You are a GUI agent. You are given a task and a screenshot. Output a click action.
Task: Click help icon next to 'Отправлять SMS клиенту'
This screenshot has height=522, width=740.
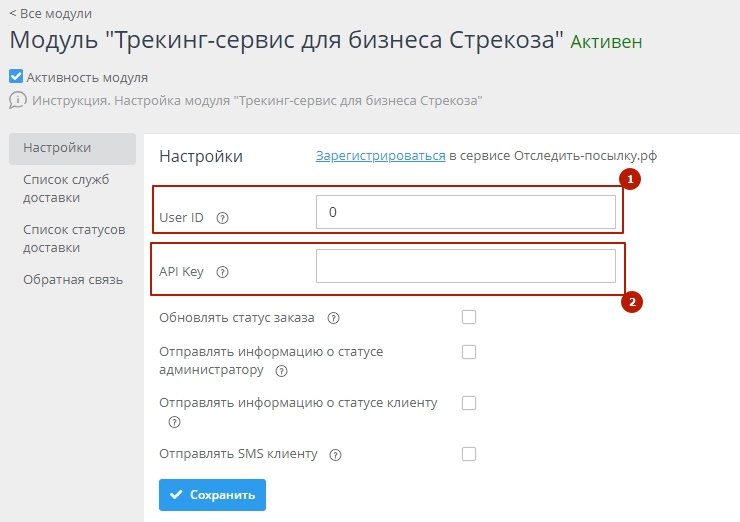coord(335,455)
